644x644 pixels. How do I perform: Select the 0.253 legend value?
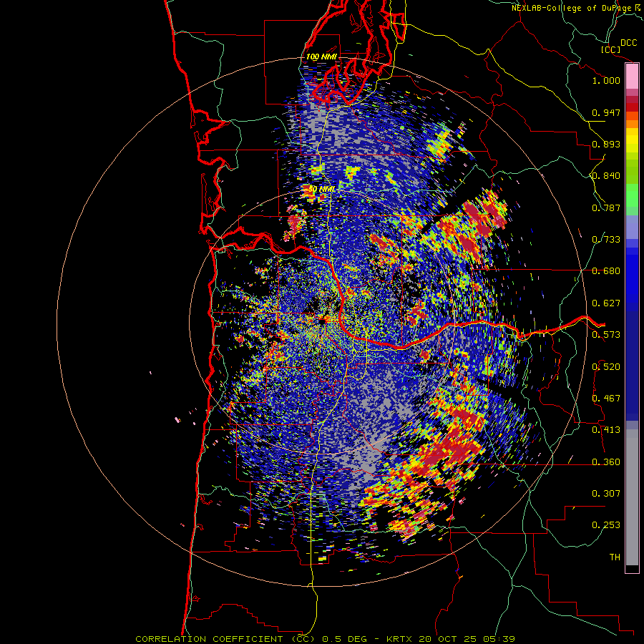coord(606,525)
